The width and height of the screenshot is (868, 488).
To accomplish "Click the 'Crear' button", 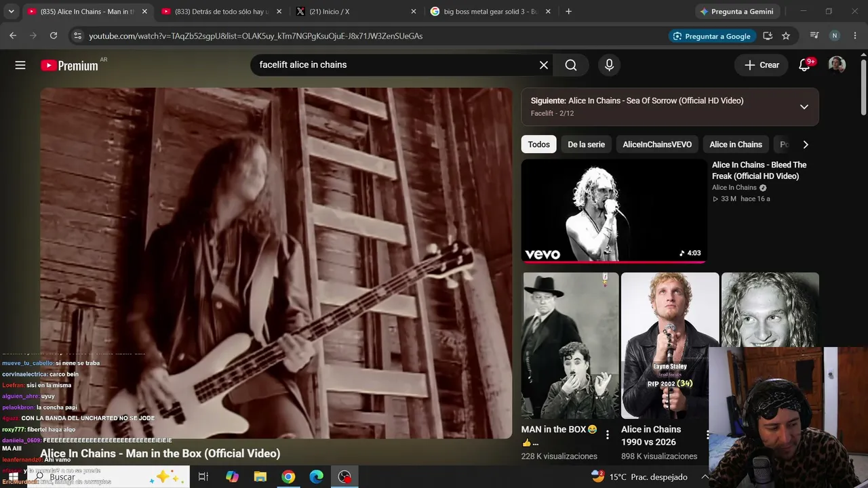I will coord(762,65).
